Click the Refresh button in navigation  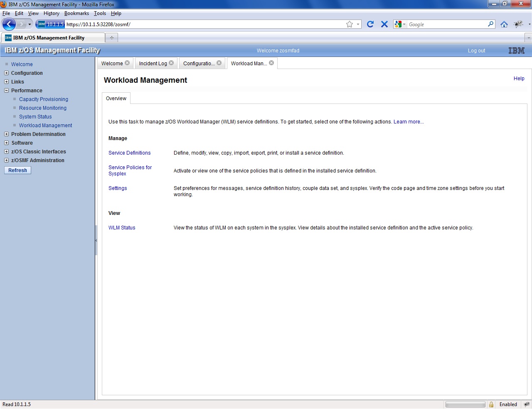(x=17, y=170)
